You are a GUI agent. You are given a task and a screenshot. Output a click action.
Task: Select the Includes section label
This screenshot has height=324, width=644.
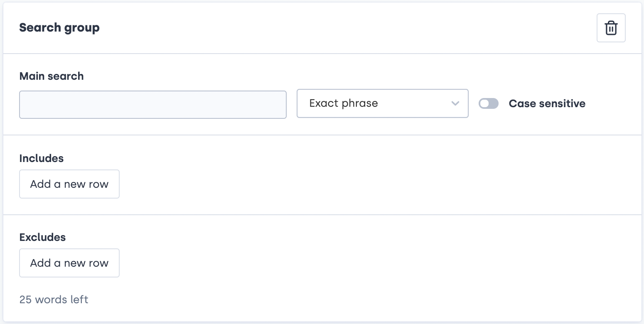(x=42, y=158)
